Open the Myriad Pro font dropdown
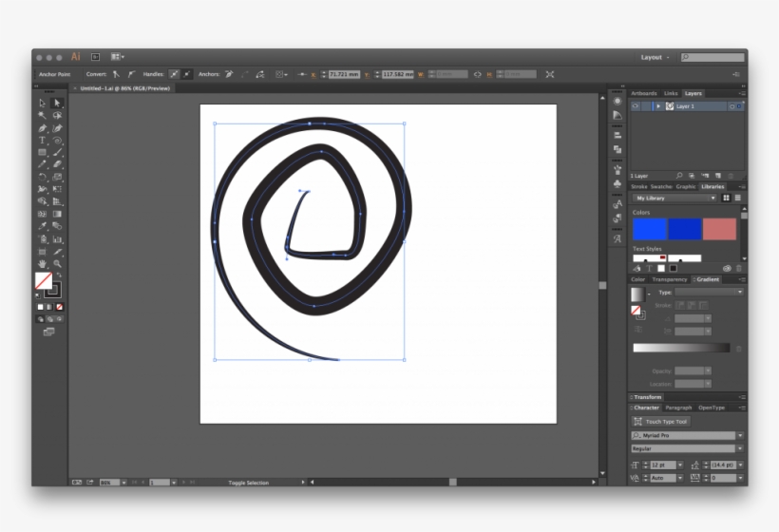 pos(740,436)
